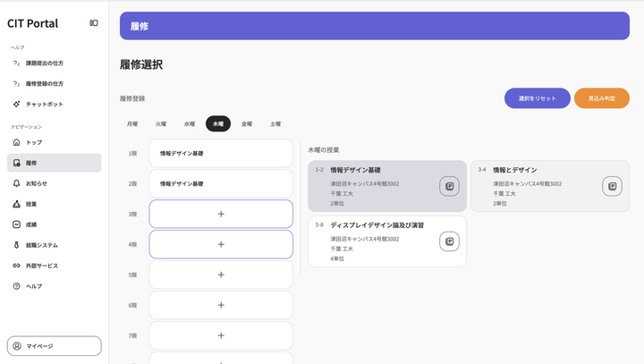Open マイページ at sidebar bottom

tap(55, 345)
